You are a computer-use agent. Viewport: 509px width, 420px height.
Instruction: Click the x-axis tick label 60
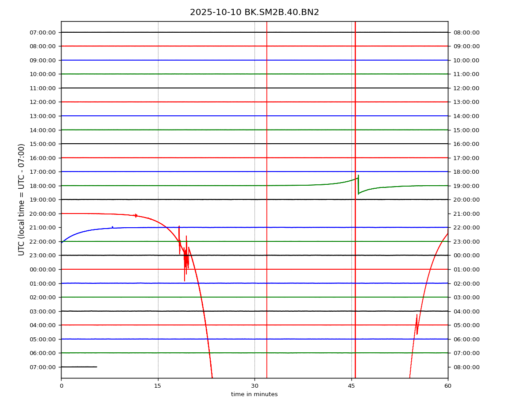point(447,386)
